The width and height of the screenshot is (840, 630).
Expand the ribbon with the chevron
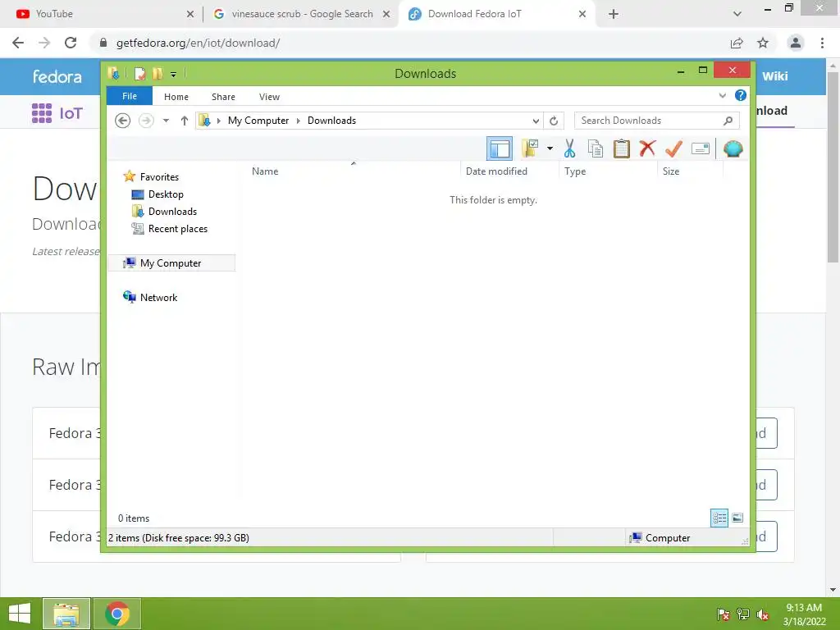pos(722,95)
